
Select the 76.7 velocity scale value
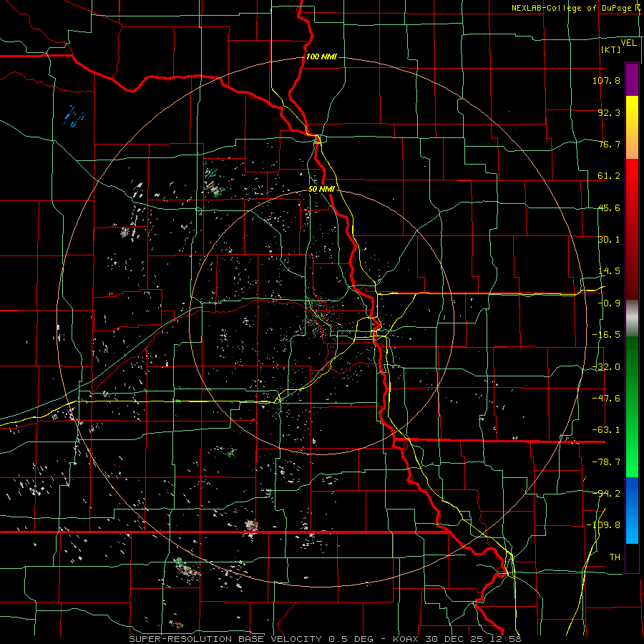click(609, 144)
